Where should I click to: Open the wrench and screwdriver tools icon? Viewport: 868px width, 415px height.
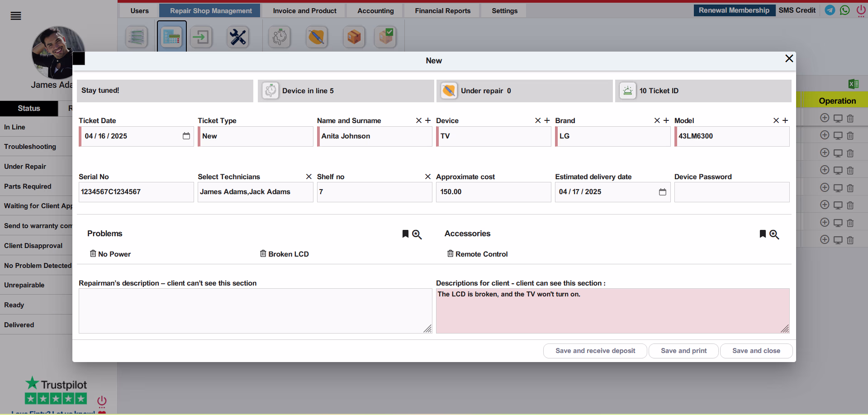pyautogui.click(x=238, y=37)
